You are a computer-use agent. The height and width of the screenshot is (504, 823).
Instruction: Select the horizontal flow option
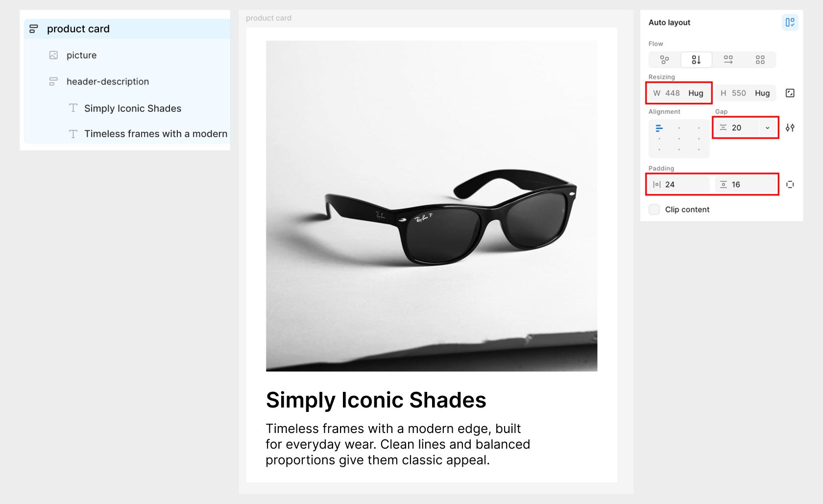pos(728,60)
